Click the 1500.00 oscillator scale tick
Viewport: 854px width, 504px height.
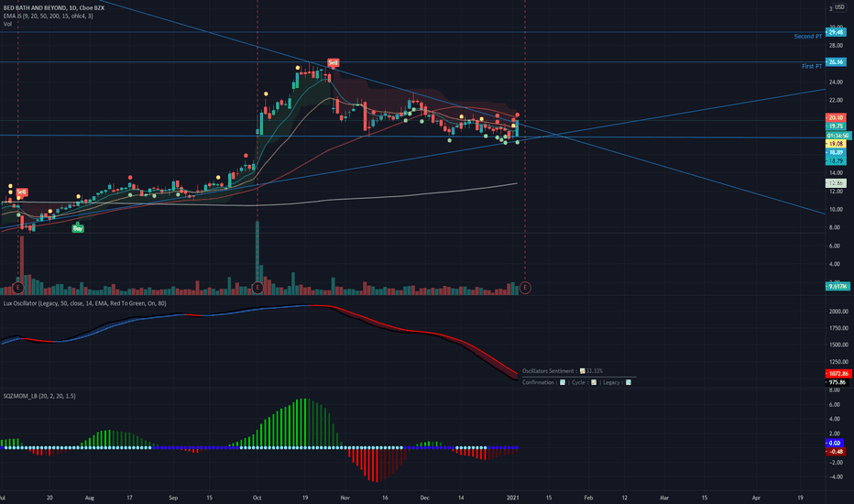click(838, 345)
